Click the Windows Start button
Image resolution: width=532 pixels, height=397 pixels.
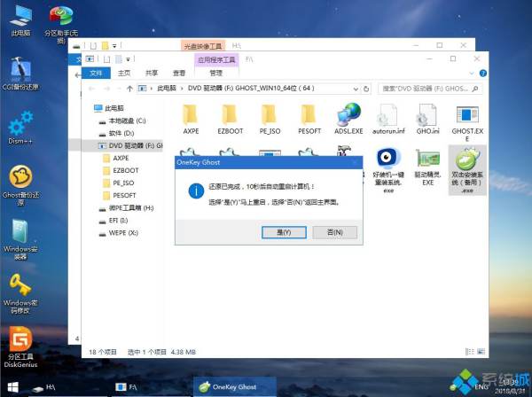pyautogui.click(x=13, y=387)
